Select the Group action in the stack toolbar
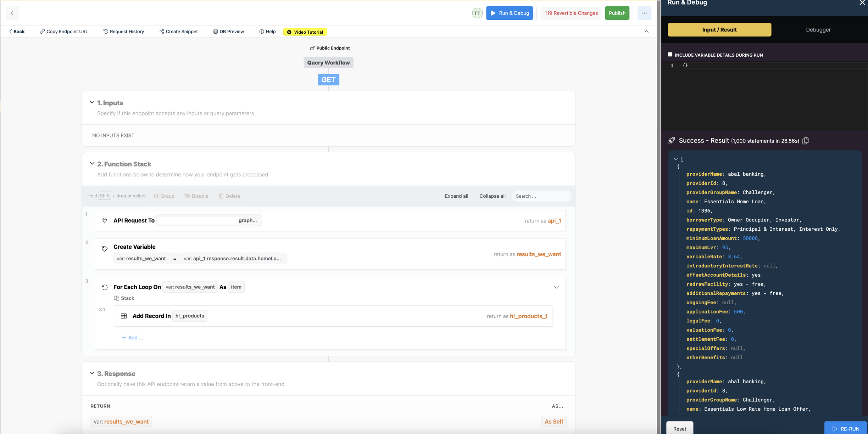Image resolution: width=868 pixels, height=434 pixels. [x=164, y=196]
